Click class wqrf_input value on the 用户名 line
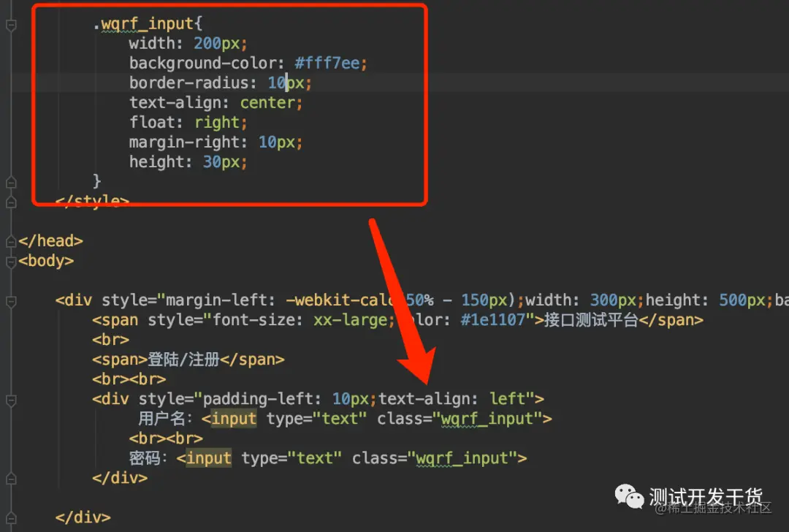 click(x=487, y=418)
